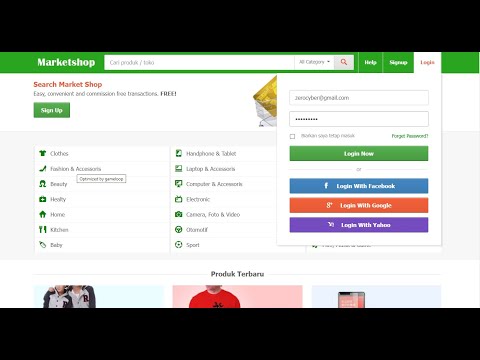
Task: Click the email input field
Action: 359,98
